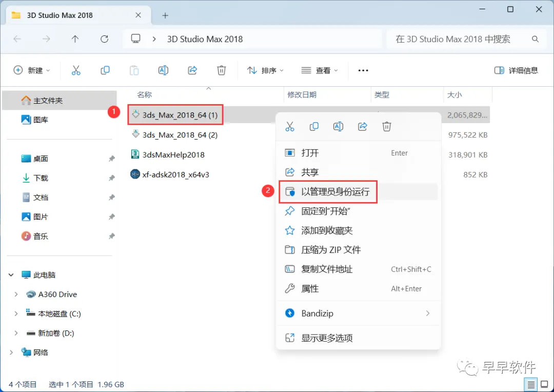Click the Copy icon in the toolbar
The image size is (554, 392).
pos(105,70)
